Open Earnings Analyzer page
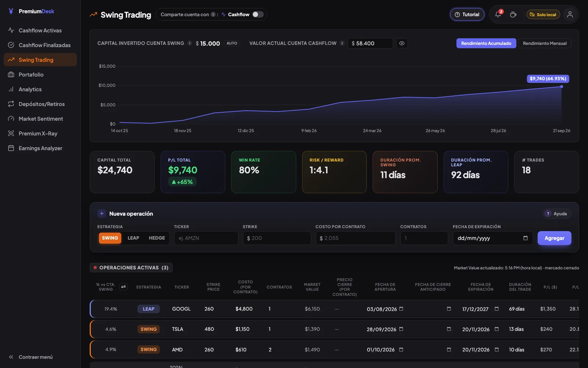Image resolution: width=588 pixels, height=368 pixels. coord(40,148)
